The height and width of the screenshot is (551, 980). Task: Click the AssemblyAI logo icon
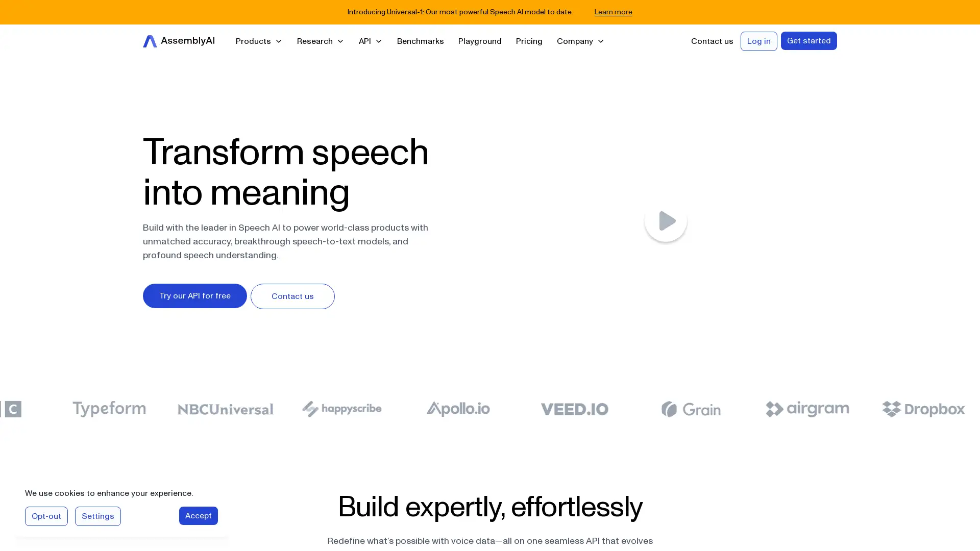(150, 41)
